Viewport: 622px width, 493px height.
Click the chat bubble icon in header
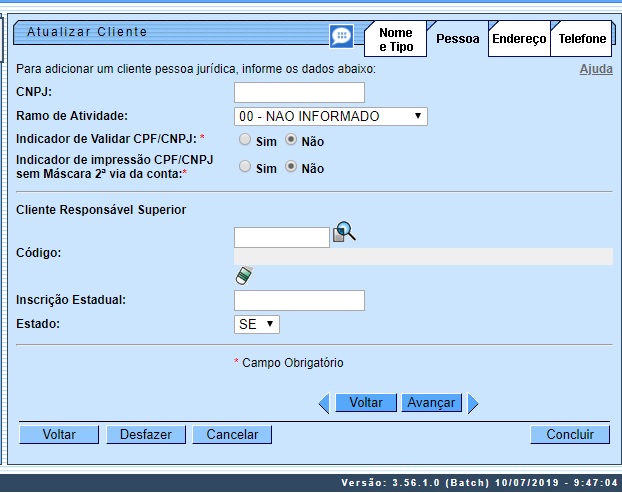(x=341, y=36)
